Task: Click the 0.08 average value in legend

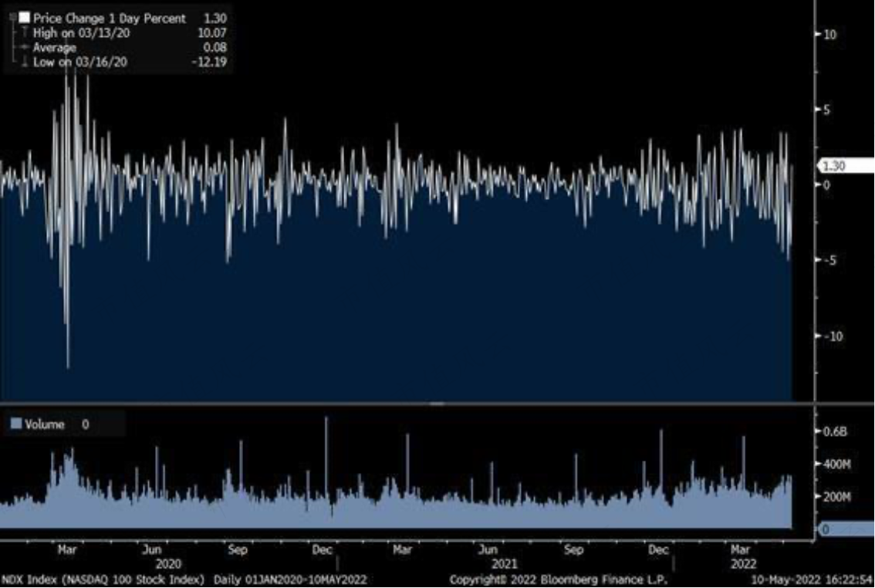Action: coord(215,47)
